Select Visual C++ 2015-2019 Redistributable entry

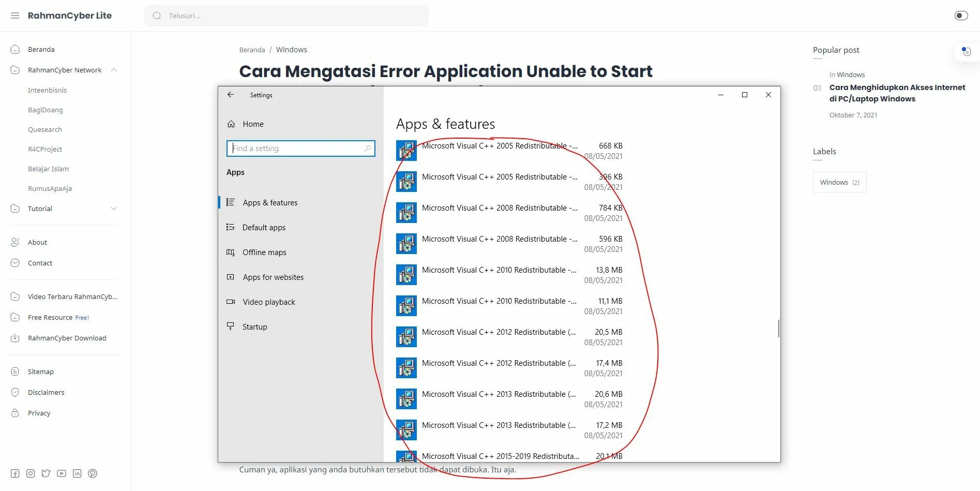coord(509,456)
